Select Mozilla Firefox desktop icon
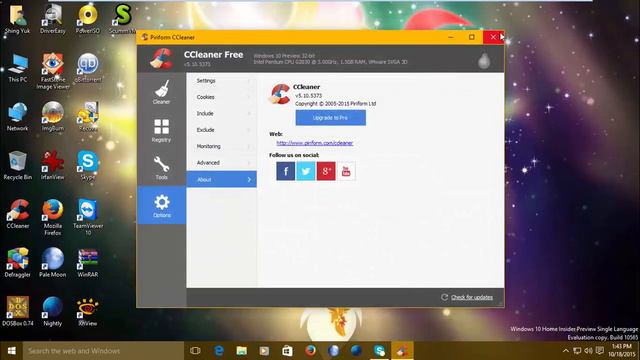Viewport: 640px width, 360px height. click(x=53, y=218)
